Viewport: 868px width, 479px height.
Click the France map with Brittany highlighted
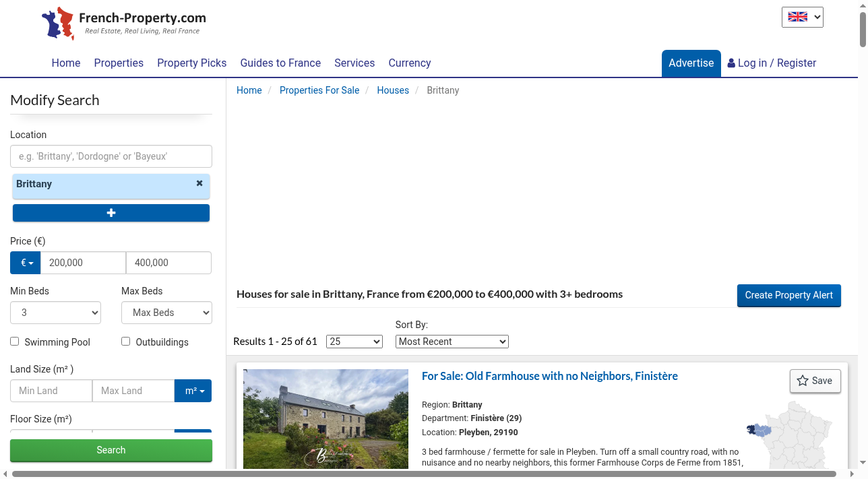pyautogui.click(x=790, y=435)
